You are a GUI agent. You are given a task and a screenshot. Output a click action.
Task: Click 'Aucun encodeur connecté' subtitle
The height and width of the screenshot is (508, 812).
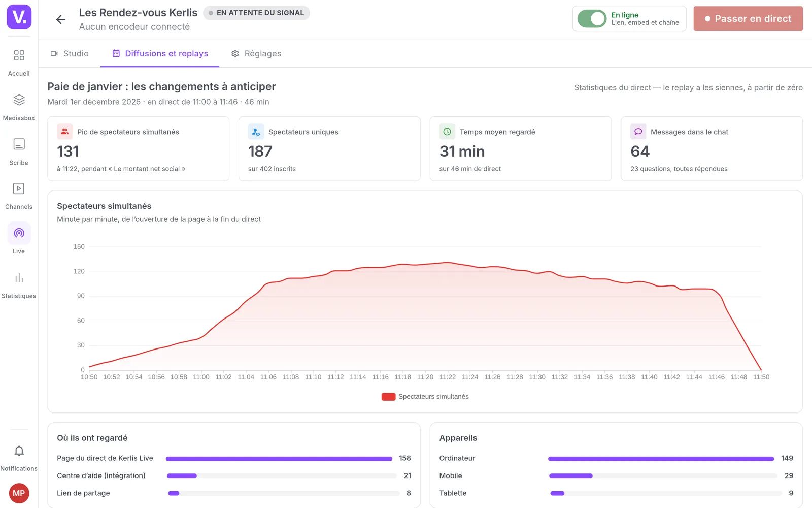click(x=134, y=27)
